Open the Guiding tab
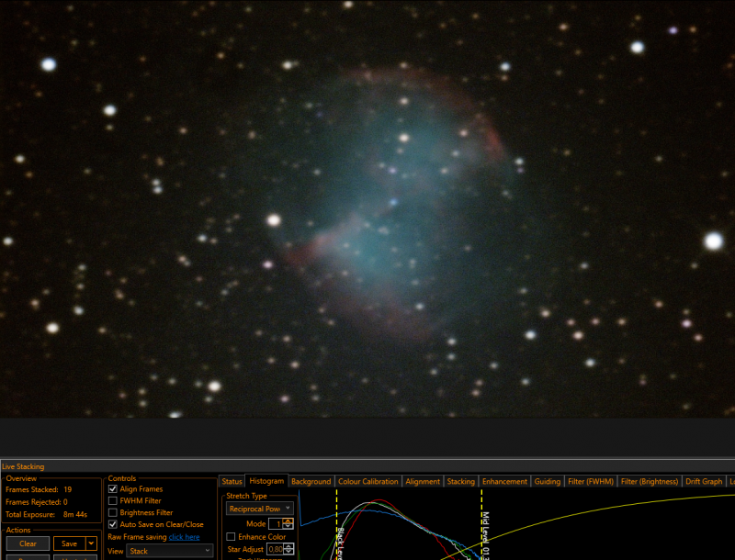This screenshot has height=560, width=735. [548, 481]
